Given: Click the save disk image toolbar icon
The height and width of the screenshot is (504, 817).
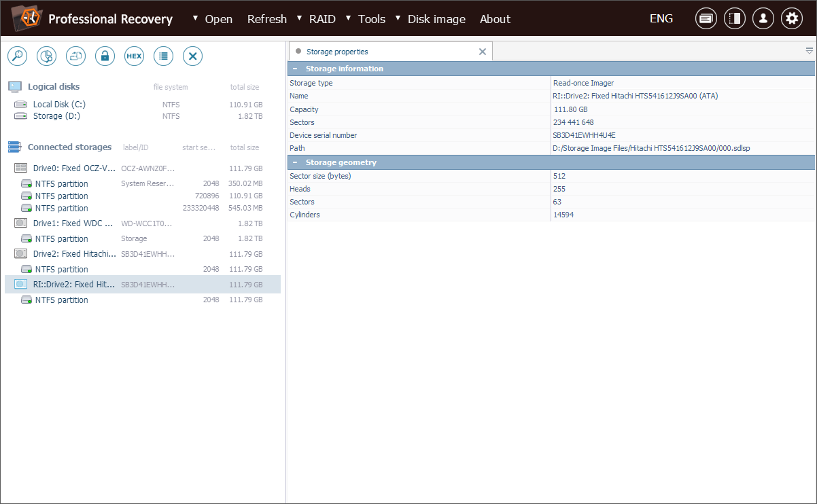Looking at the screenshot, I should pyautogui.click(x=75, y=56).
